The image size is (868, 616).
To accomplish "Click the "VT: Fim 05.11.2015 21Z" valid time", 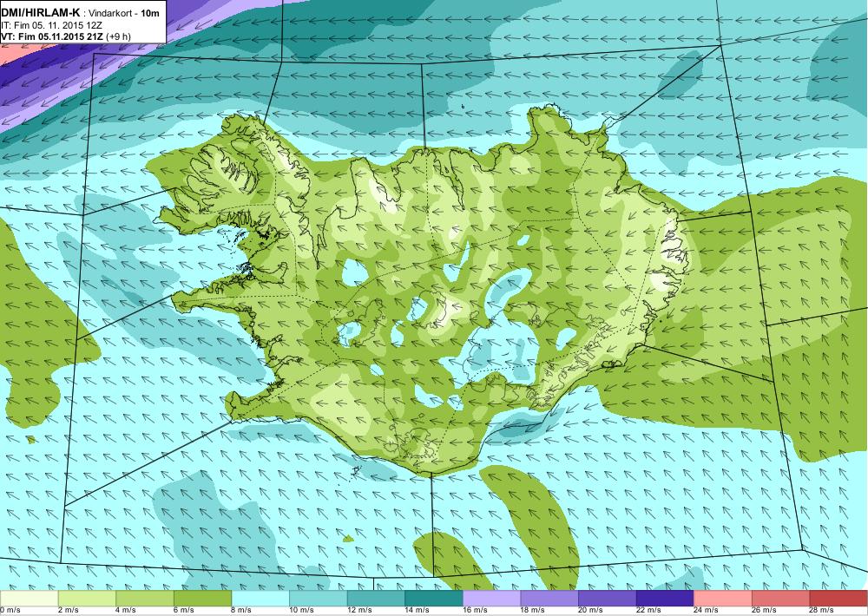I will pos(52,37).
